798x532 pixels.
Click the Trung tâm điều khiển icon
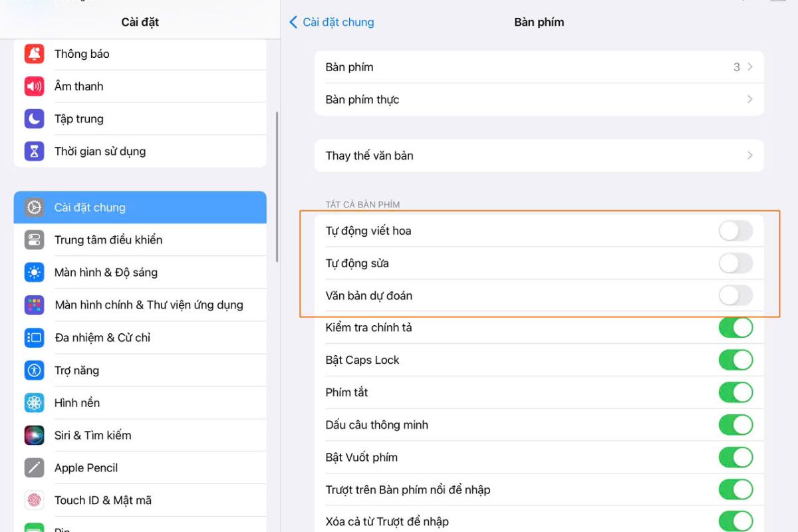[x=34, y=240]
